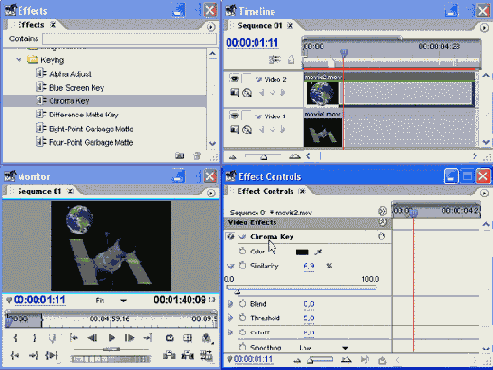Toggle loop playback in Monitor
The width and height of the screenshot is (493, 370).
click(x=170, y=338)
